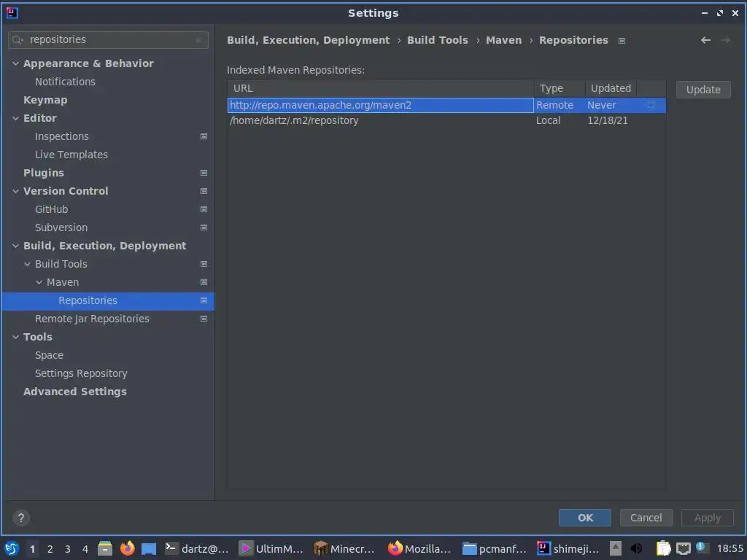Switch to the Mozilla Firefox taskbar window
Viewport: 747px width, 560px height.
point(419,548)
